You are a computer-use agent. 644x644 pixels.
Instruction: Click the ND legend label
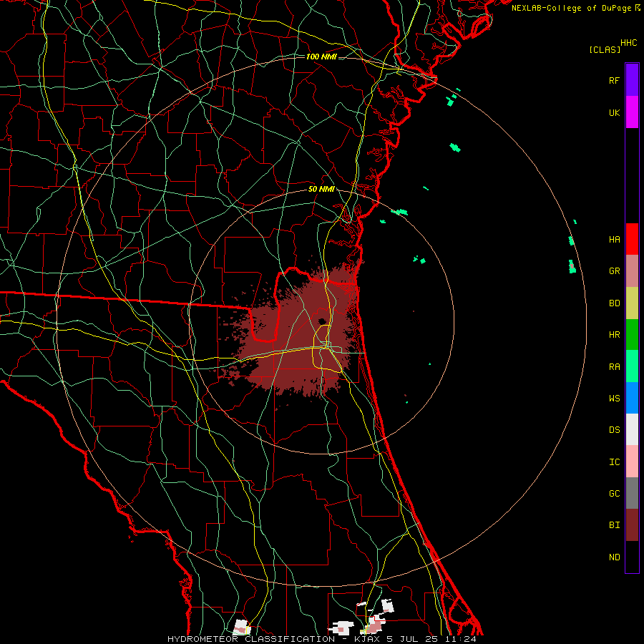(614, 557)
